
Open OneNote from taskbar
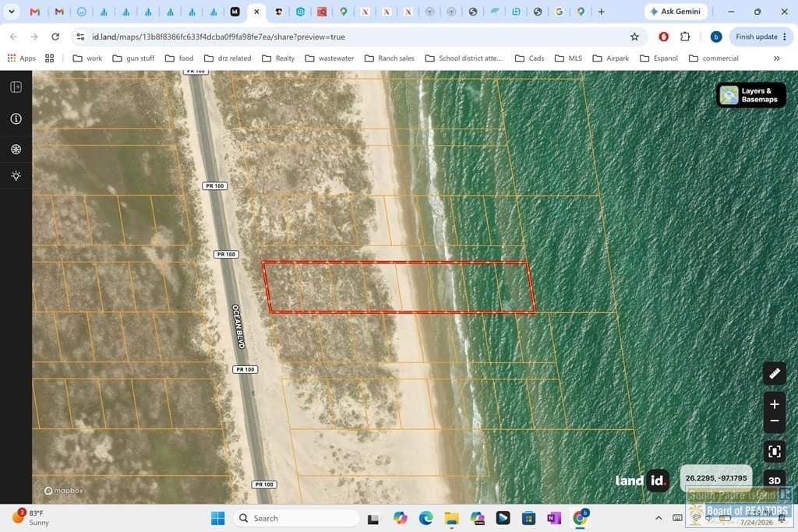pyautogui.click(x=554, y=518)
